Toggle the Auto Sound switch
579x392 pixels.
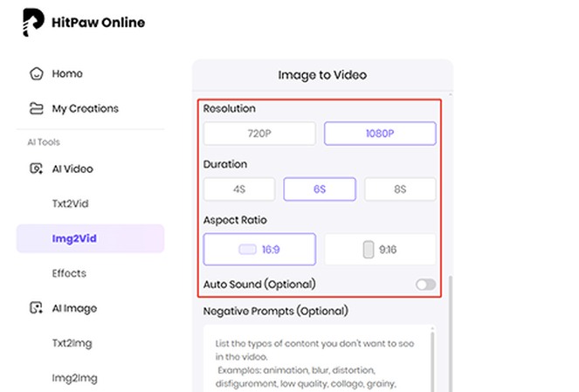(x=425, y=285)
